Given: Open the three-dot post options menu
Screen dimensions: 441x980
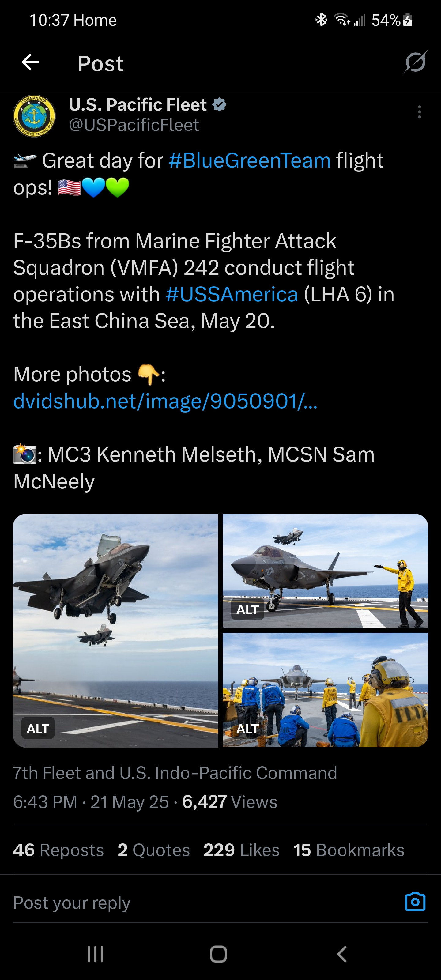Looking at the screenshot, I should (419, 112).
